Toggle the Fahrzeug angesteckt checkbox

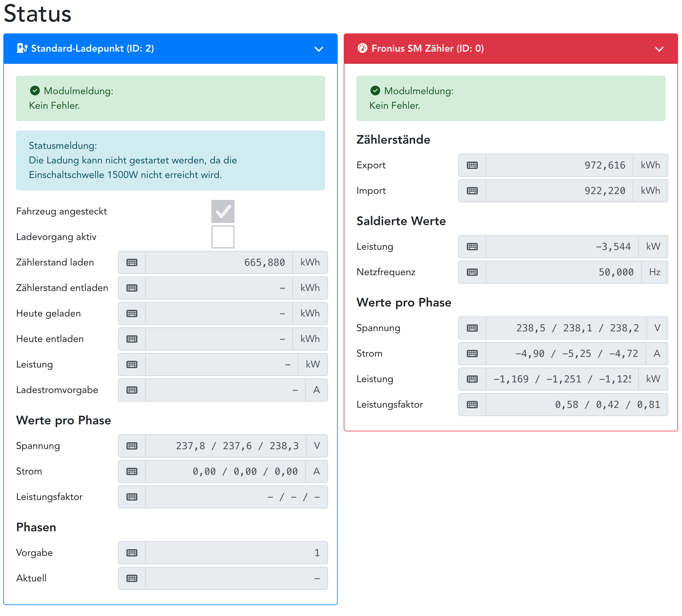222,211
